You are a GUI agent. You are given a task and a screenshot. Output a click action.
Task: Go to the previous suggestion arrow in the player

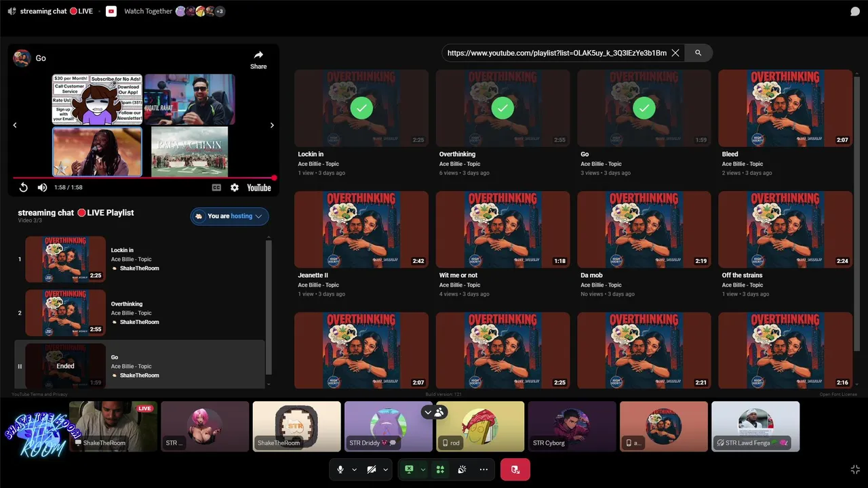15,125
